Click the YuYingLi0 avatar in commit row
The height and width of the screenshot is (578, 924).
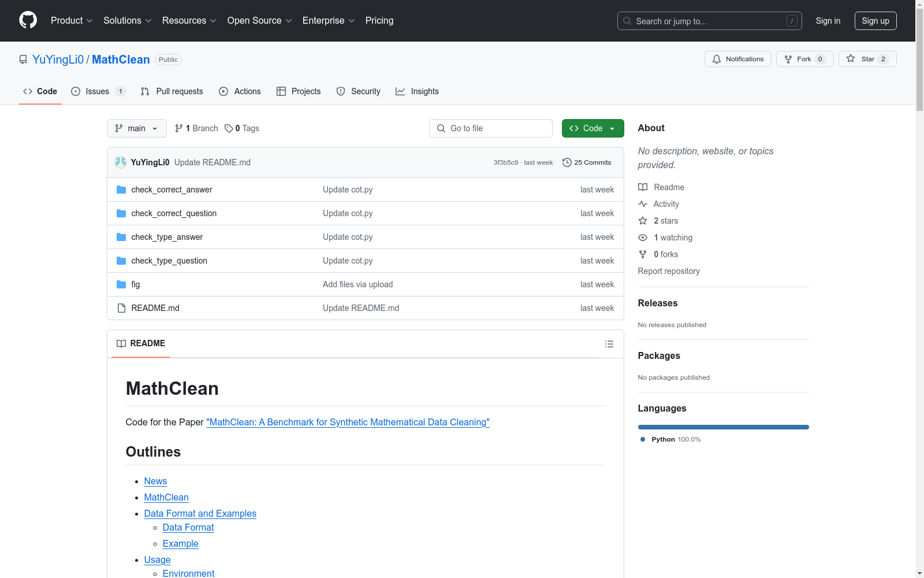point(121,162)
